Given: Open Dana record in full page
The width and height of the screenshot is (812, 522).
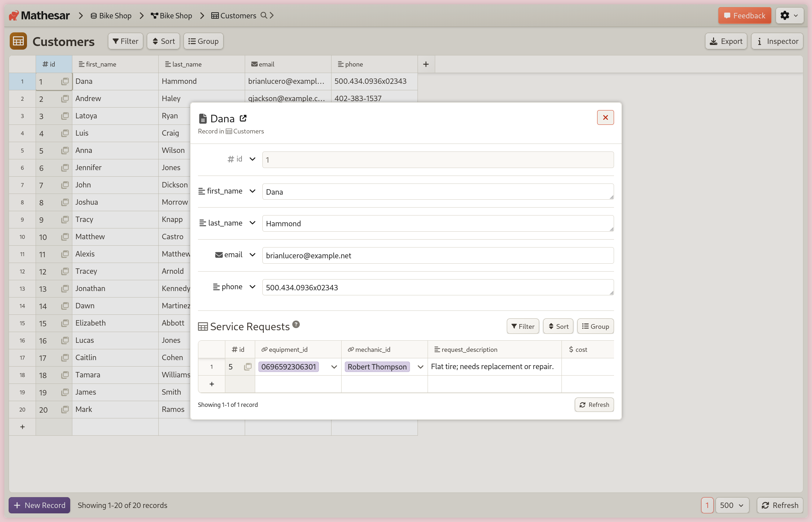Looking at the screenshot, I should pos(243,118).
